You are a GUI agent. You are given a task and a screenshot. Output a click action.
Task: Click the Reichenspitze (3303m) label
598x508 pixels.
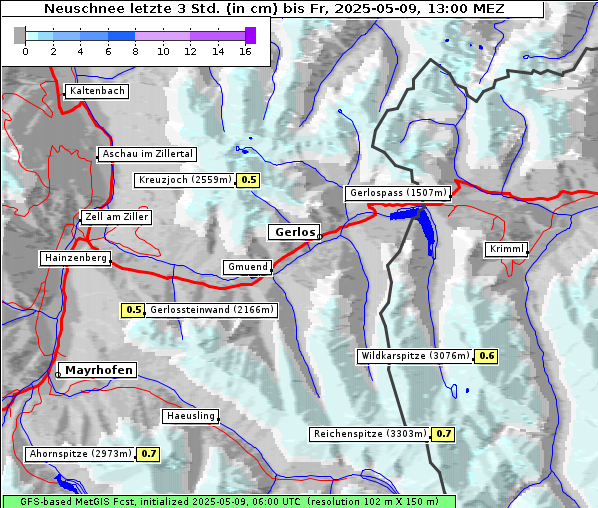[x=369, y=434]
